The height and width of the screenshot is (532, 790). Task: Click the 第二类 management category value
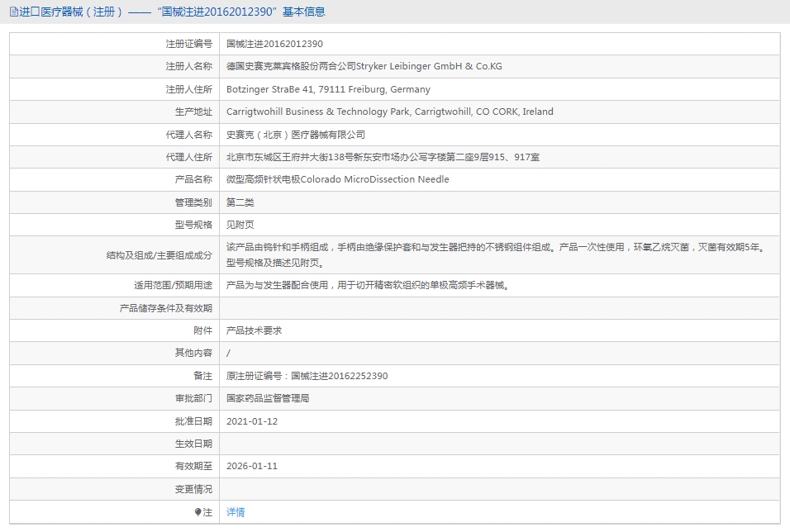click(x=240, y=202)
